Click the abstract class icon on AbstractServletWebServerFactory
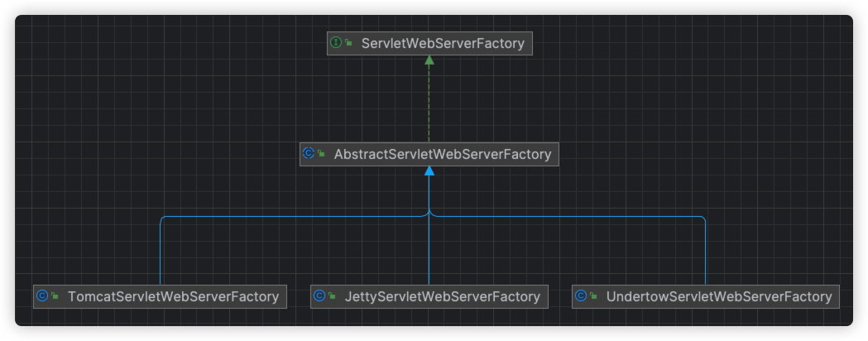 coord(309,153)
